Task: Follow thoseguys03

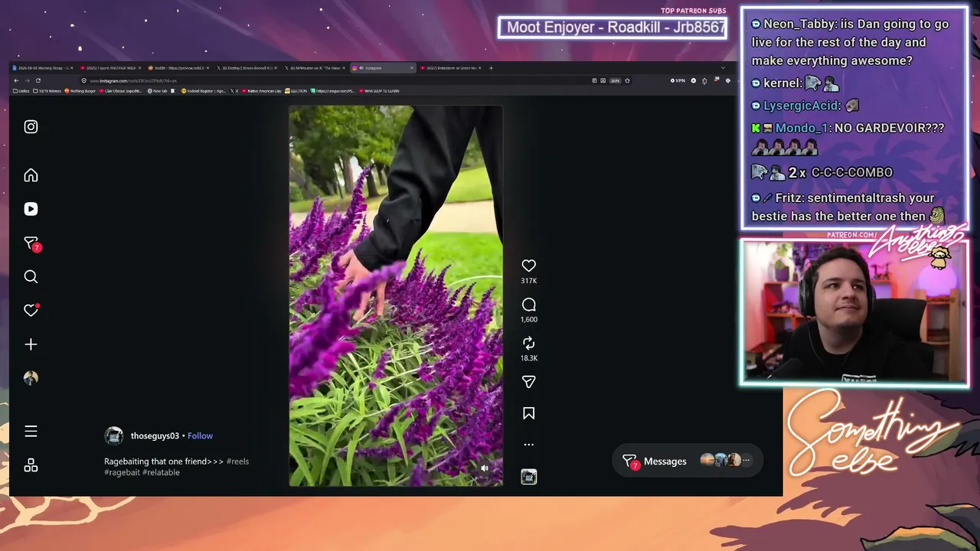Action: click(200, 436)
